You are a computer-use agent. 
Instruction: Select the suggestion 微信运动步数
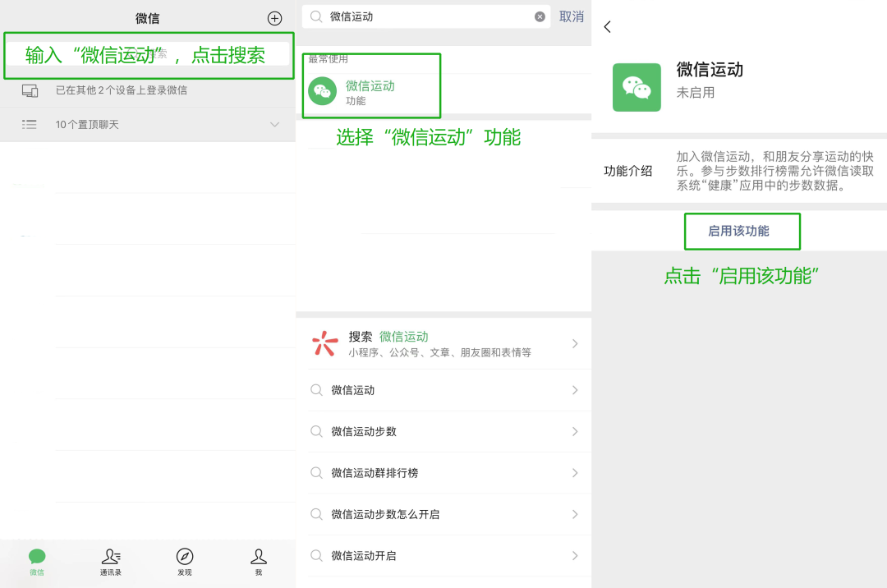click(443, 431)
